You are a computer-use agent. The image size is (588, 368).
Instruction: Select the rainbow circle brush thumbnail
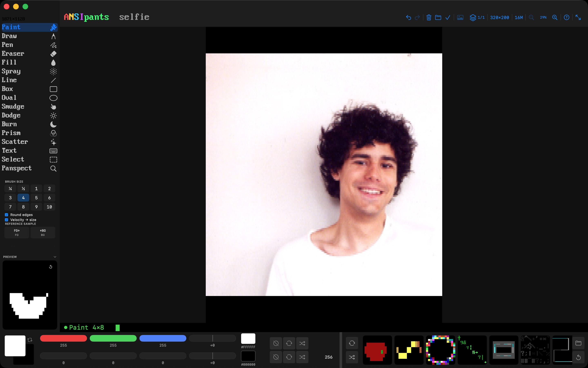pyautogui.click(x=441, y=350)
